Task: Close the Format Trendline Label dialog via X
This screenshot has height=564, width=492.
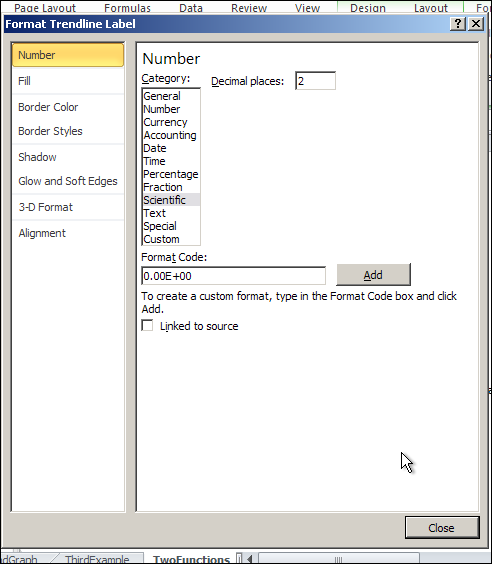Action: point(476,24)
